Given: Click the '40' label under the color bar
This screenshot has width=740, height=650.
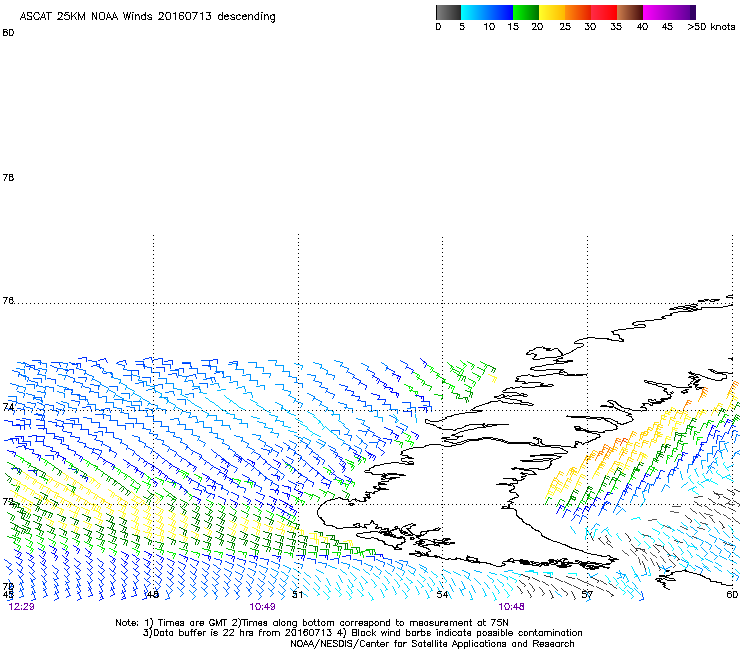Looking at the screenshot, I should coord(642,27).
